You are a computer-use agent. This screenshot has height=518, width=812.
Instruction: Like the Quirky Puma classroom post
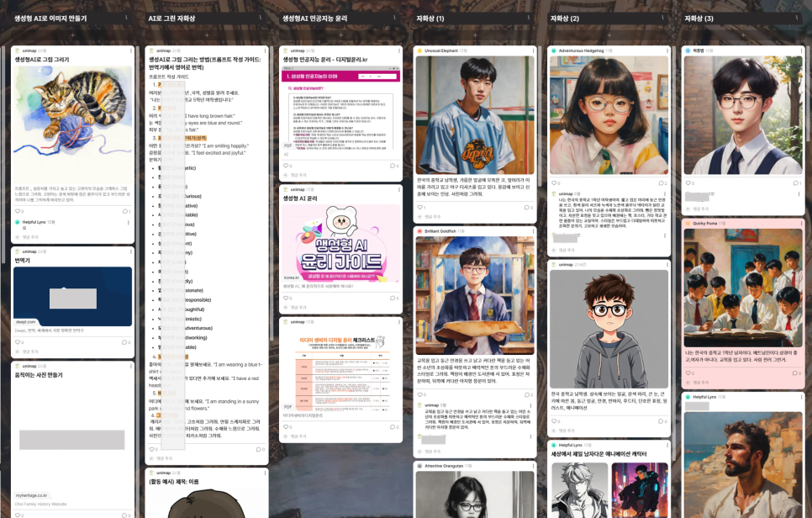pyautogui.click(x=689, y=373)
